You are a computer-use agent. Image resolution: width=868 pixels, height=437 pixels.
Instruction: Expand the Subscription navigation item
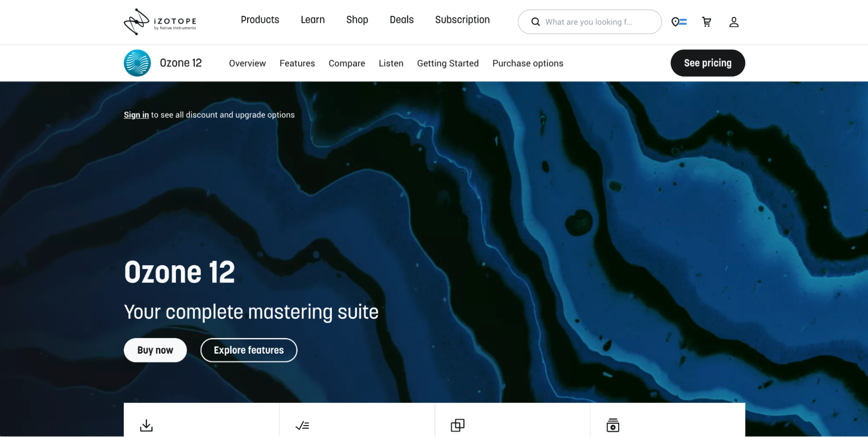462,20
